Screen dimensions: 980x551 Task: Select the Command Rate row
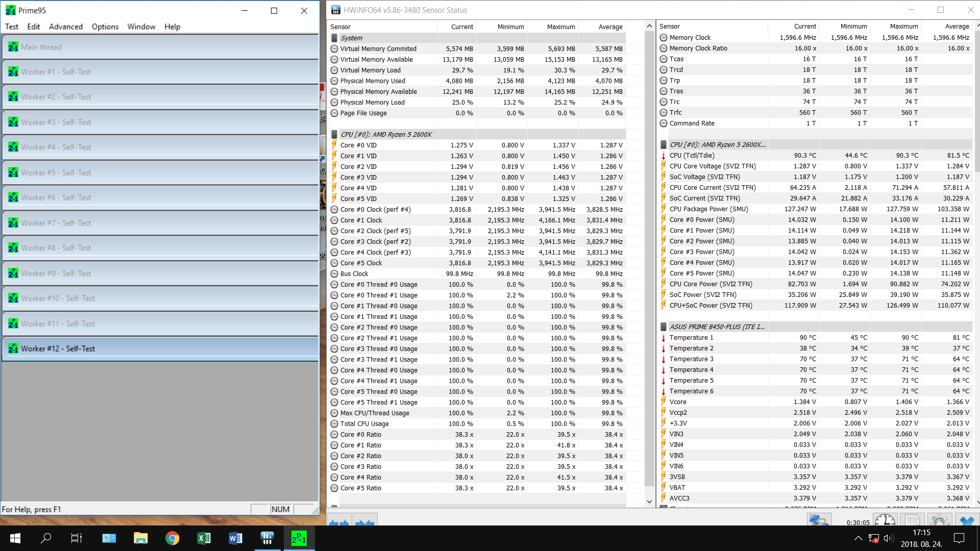pyautogui.click(x=815, y=123)
